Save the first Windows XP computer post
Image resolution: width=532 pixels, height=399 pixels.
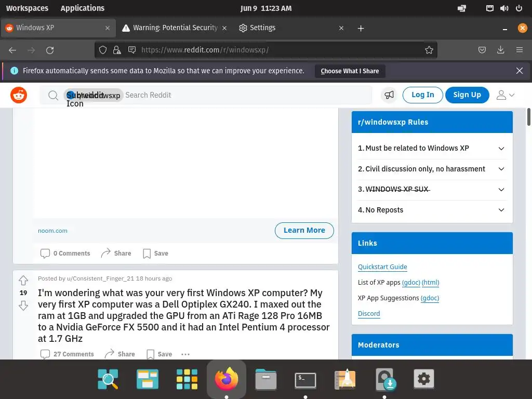click(159, 354)
